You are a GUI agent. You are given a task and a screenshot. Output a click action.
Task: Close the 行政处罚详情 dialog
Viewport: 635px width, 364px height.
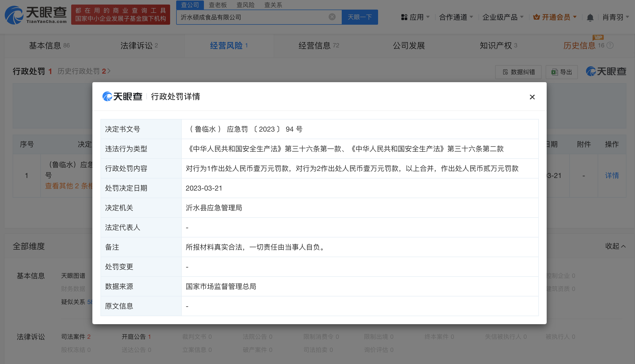click(x=532, y=97)
